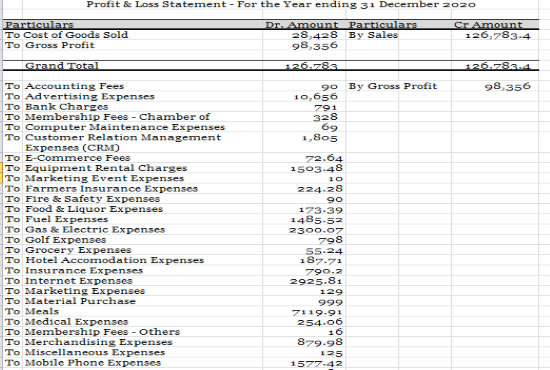550x370 pixels.
Task: Select 'E-Commerce Fees' cell
Action: click(x=78, y=158)
